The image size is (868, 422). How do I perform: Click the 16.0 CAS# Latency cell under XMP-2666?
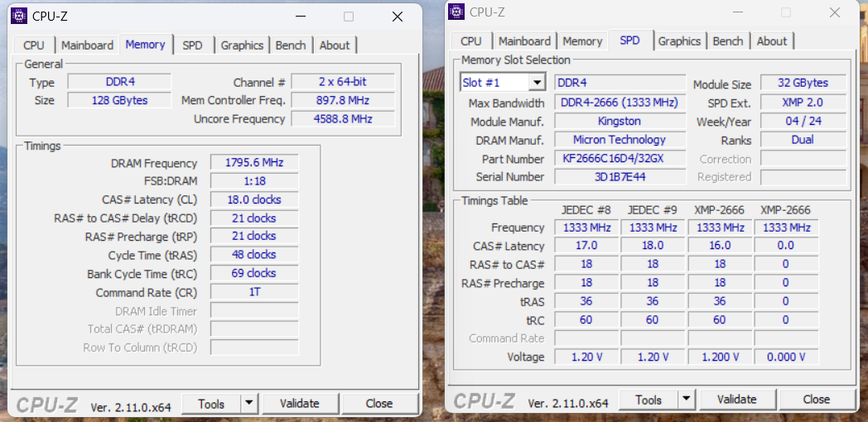[720, 245]
